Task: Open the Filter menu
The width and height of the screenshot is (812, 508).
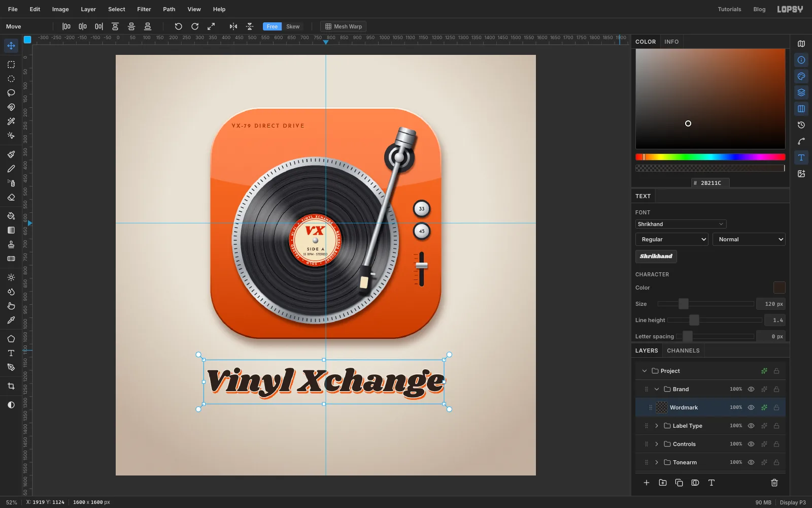Action: click(x=144, y=9)
